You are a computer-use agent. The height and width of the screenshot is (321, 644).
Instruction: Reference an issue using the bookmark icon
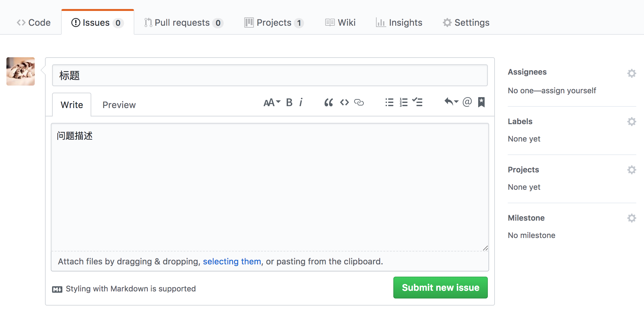[x=481, y=102]
